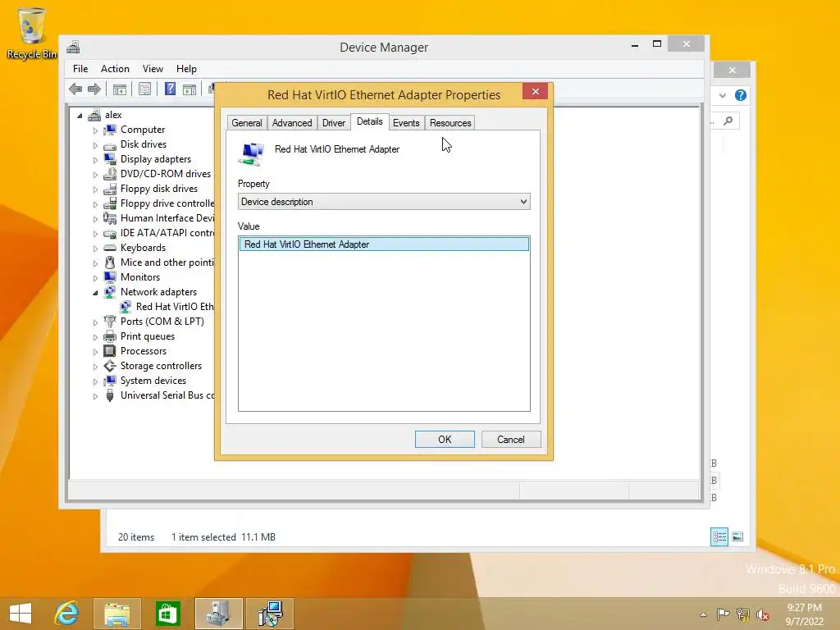Image resolution: width=840 pixels, height=630 pixels.
Task: Open the expand ribbon chevron in Explorer window
Action: [723, 95]
